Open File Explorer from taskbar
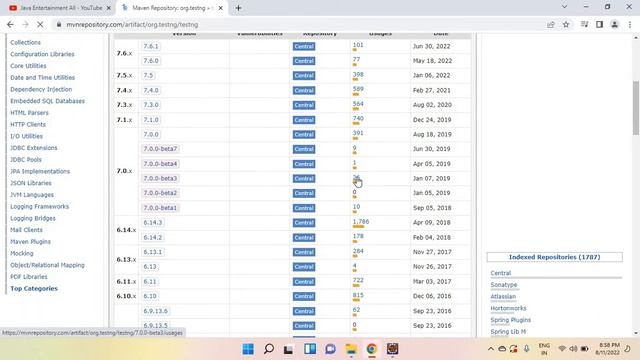 click(x=351, y=349)
